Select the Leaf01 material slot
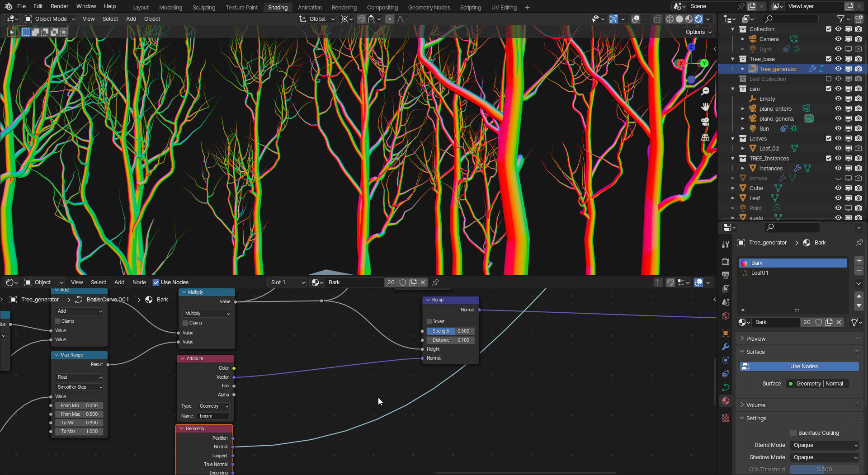This screenshot has width=868, height=475. tap(793, 273)
